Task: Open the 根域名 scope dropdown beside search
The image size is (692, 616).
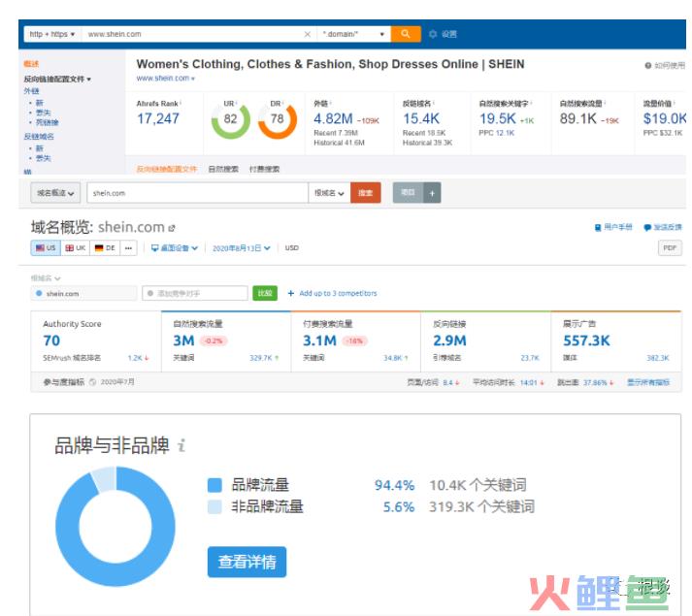Action: click(329, 193)
